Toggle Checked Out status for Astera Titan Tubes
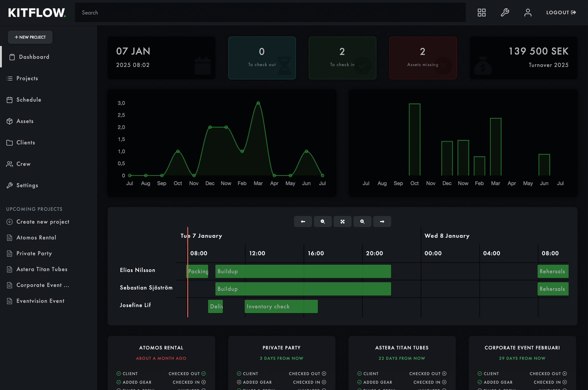Viewport: 588px width, 390px height. (444, 373)
